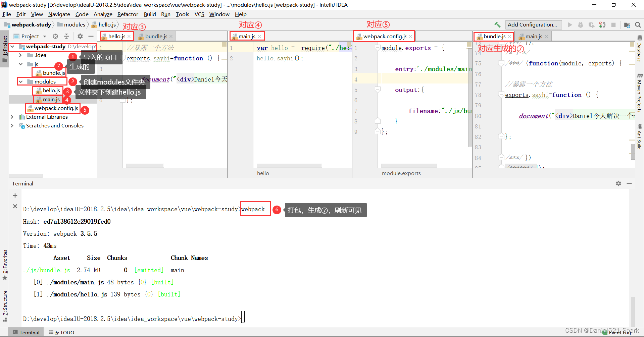This screenshot has width=644, height=337.
Task: Open the VCS menu
Action: [199, 14]
